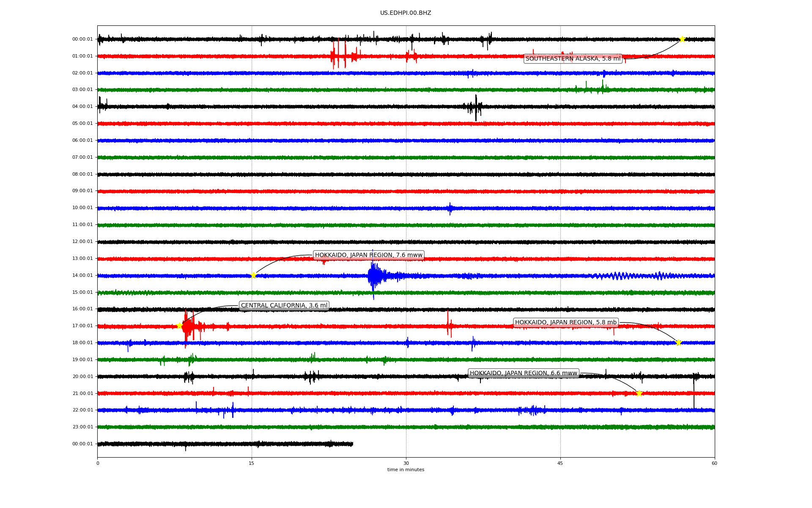The image size is (812, 508).
Task: Click the Hokkaido 6.6 mww star marker
Action: [x=639, y=393]
